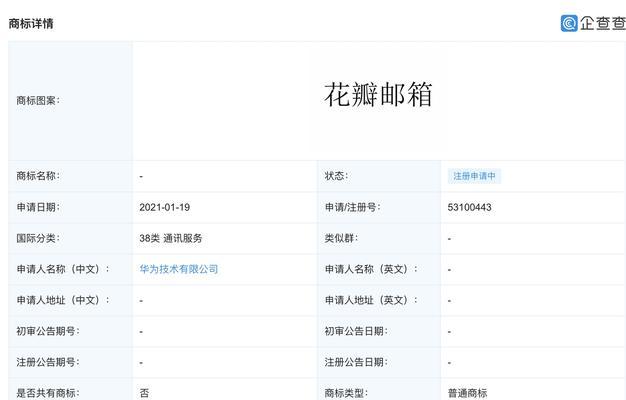Click the 商标类型 label
626x400 pixels.
tap(346, 393)
